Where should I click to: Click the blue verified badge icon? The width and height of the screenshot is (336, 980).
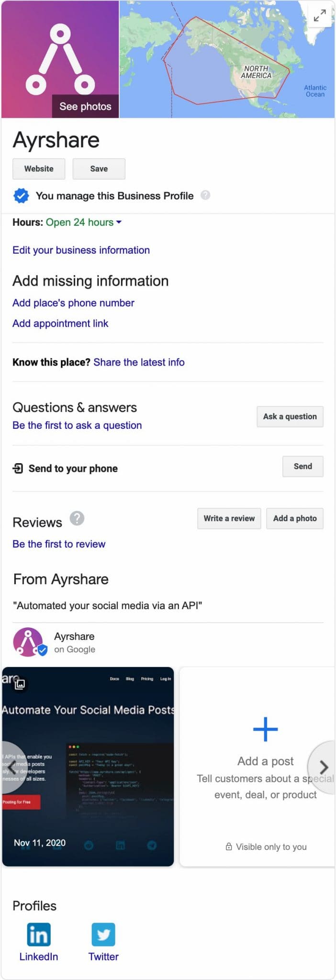pyautogui.click(x=21, y=196)
